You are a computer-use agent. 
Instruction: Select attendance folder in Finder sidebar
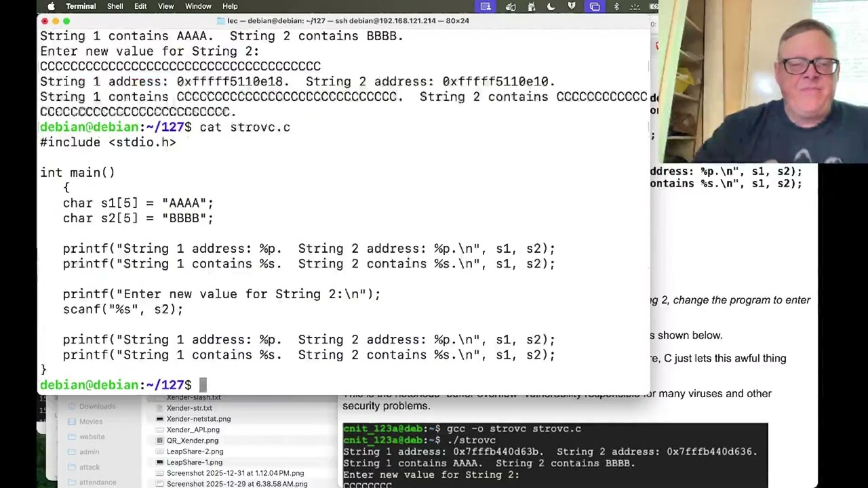pos(97,482)
